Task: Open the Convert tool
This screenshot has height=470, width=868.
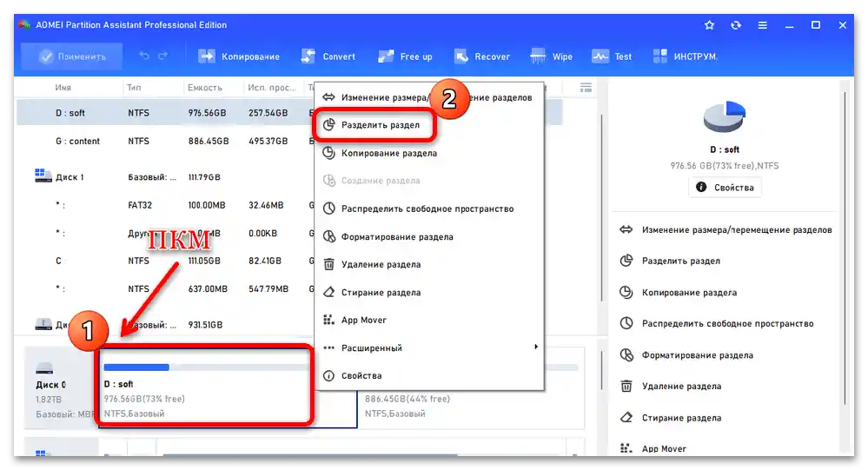Action: (328, 56)
